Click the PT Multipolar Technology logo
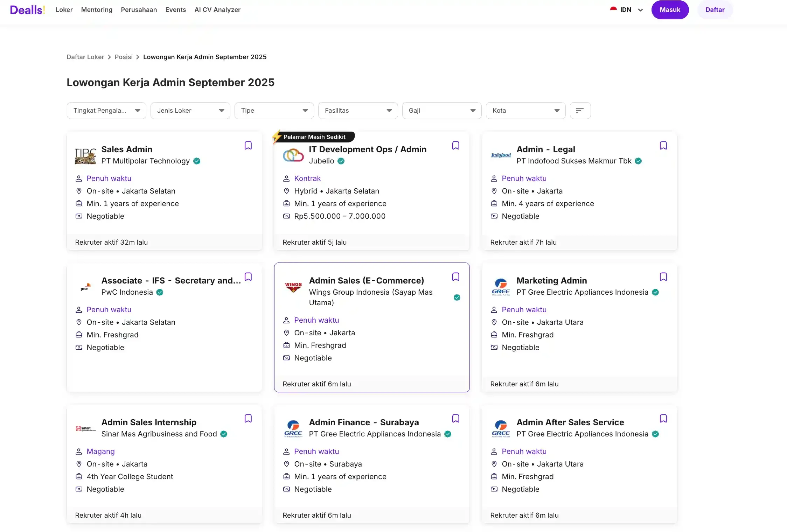The height and width of the screenshot is (532, 787). coord(85,155)
